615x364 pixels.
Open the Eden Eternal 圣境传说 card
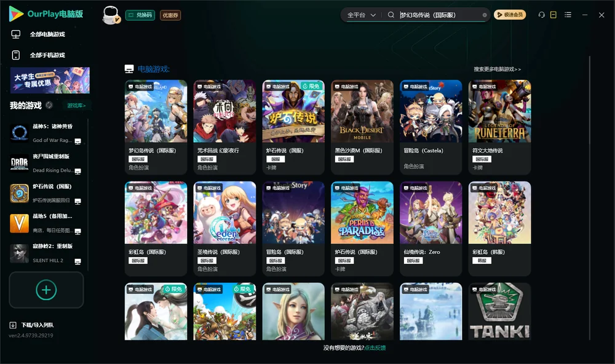224,229
